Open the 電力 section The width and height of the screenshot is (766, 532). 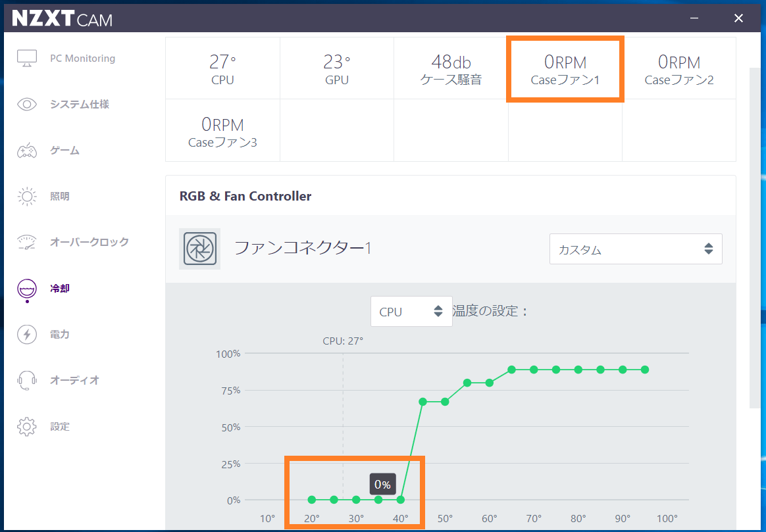(60, 334)
